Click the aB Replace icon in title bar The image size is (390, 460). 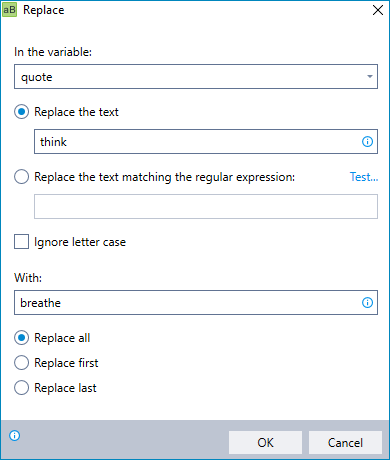[x=9, y=10]
